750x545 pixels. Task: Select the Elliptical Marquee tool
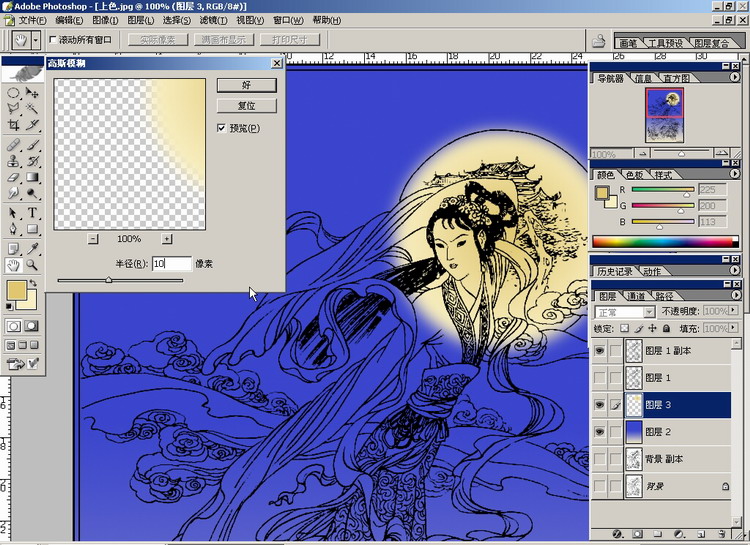click(x=13, y=92)
